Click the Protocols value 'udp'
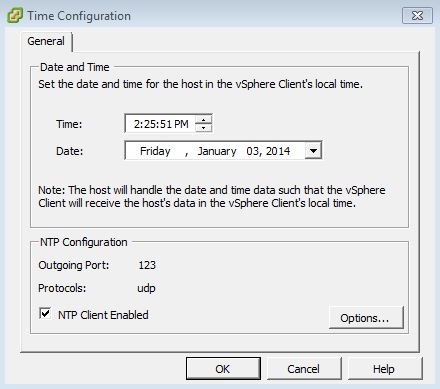Viewport: 440px width, 389px height. pos(146,288)
